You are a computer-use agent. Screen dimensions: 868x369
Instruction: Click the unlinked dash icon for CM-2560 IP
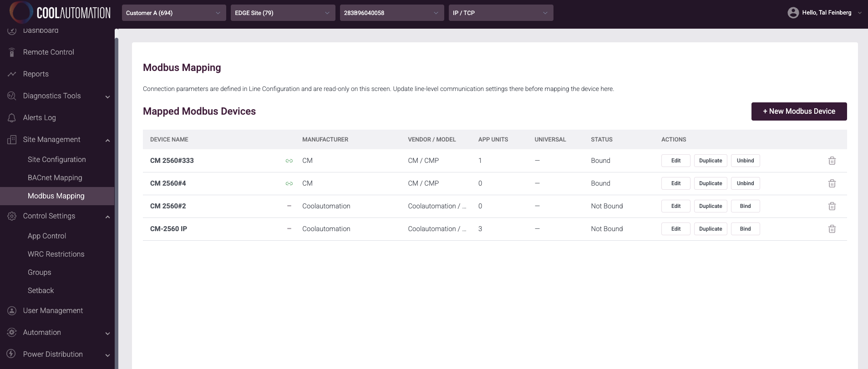289,229
